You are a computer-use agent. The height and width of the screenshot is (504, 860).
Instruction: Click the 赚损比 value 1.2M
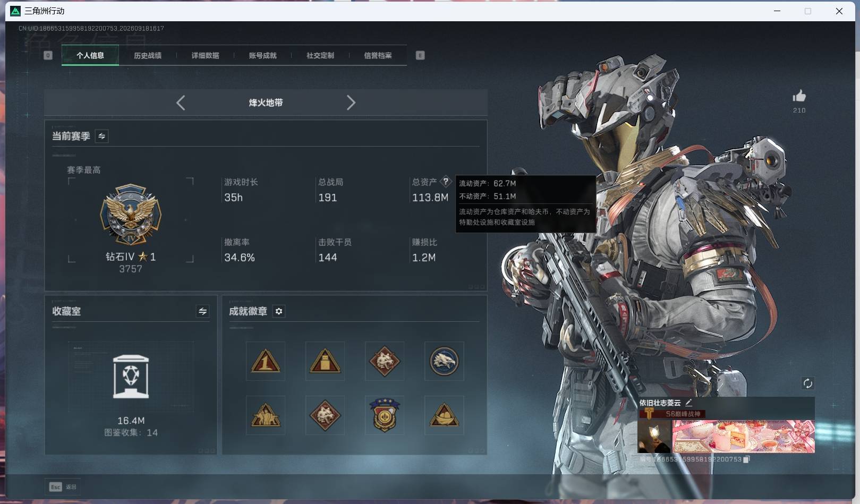point(424,258)
